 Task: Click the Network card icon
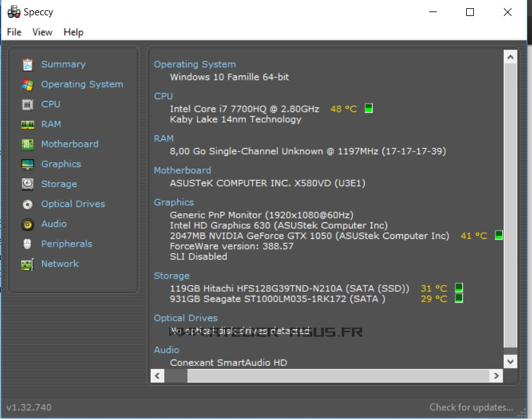tap(27, 264)
